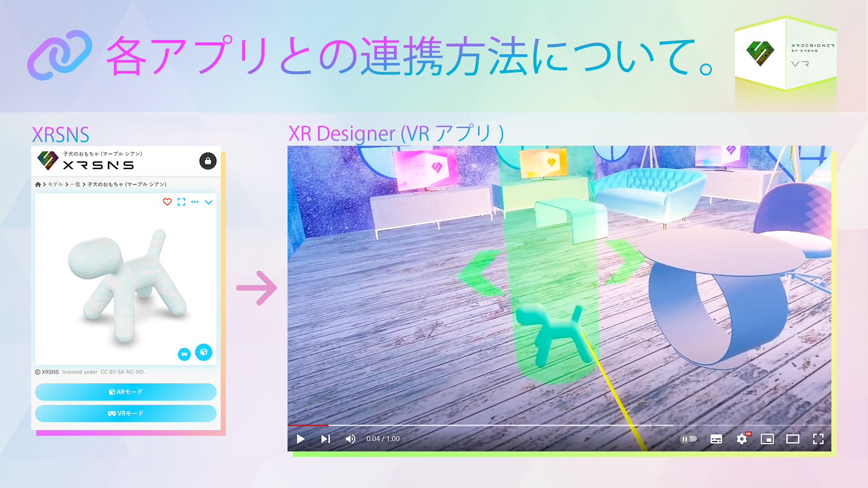
Task: Turn on video subtitles
Action: click(716, 439)
